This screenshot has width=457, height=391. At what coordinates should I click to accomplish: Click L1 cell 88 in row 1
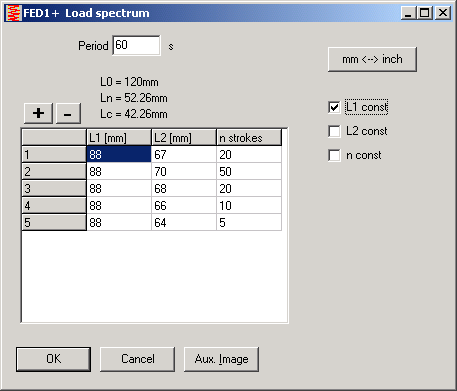119,154
